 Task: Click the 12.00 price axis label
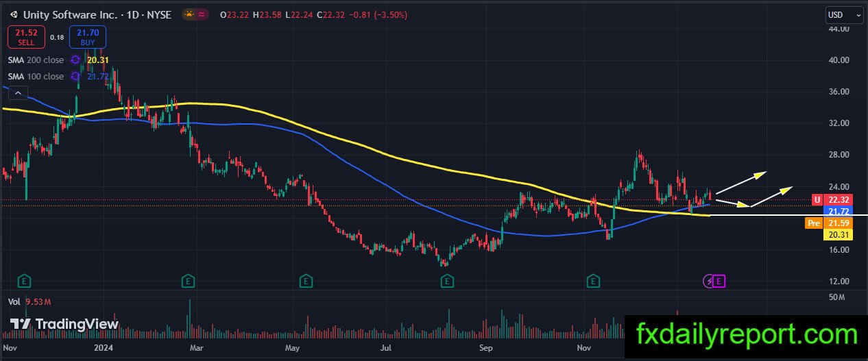click(839, 281)
